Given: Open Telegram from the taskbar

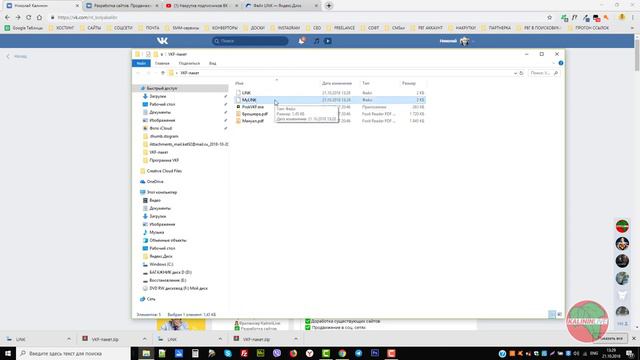Looking at the screenshot, I should (358, 353).
